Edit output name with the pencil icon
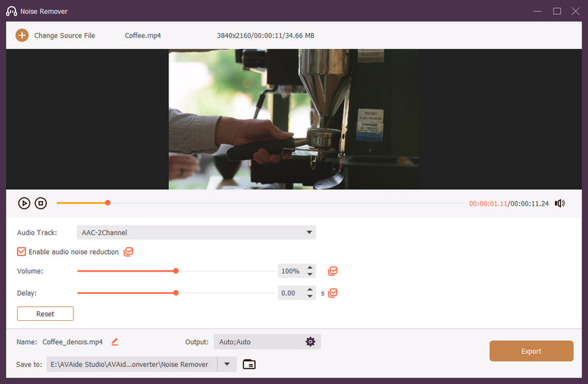This screenshot has height=384, width=588. pyautogui.click(x=115, y=341)
